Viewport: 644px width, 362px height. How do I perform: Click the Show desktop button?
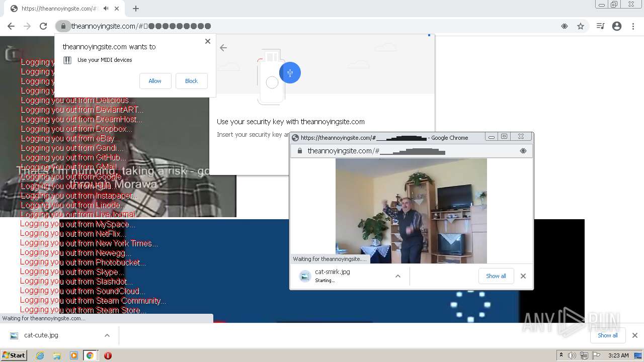pyautogui.click(x=639, y=355)
